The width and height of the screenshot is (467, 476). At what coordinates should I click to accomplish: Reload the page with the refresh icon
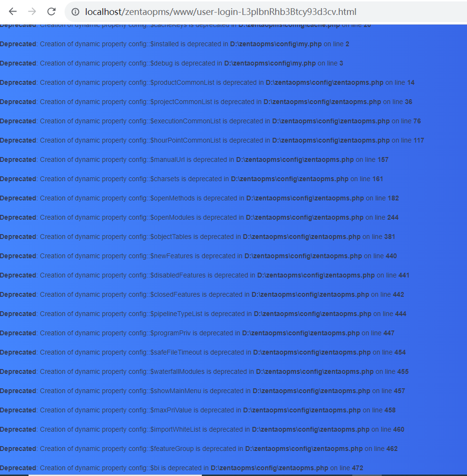point(51,12)
